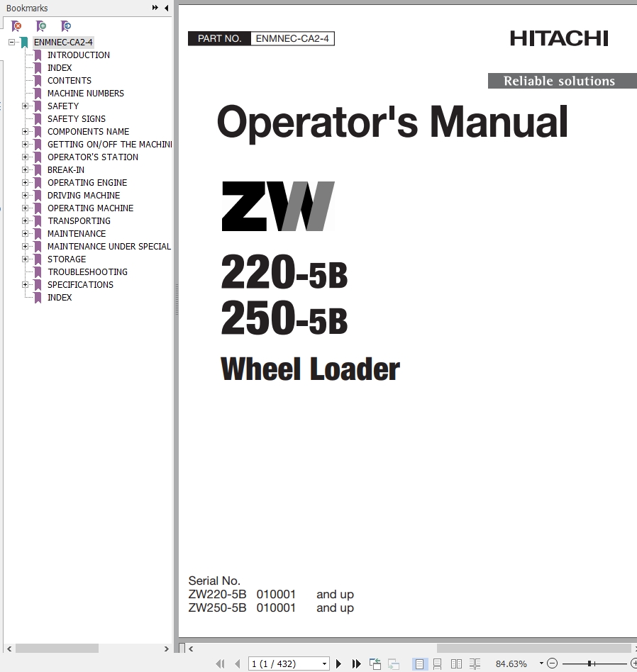Select continuous page layout mode
The image size is (637, 672).
coord(438,664)
